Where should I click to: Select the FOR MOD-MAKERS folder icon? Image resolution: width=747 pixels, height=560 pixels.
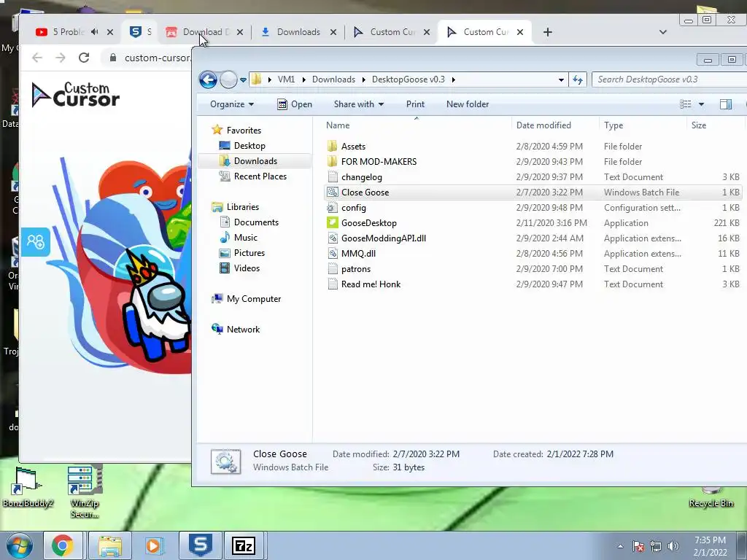333,161
